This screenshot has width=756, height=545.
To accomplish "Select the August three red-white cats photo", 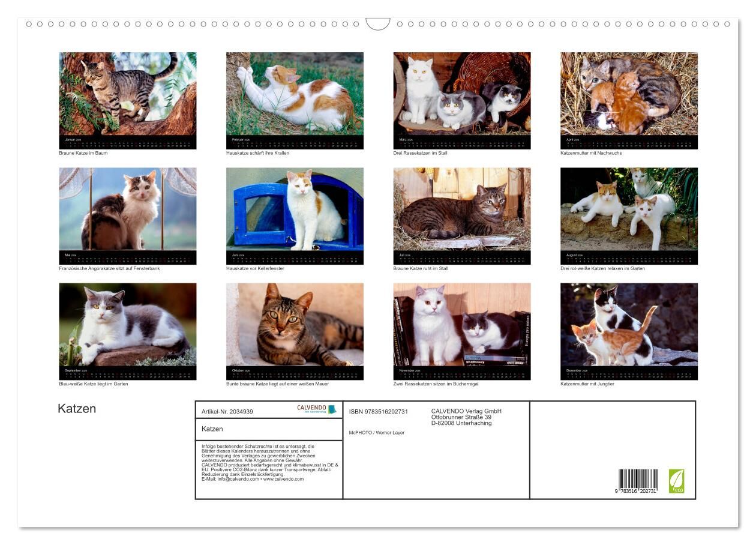I will (x=629, y=209).
